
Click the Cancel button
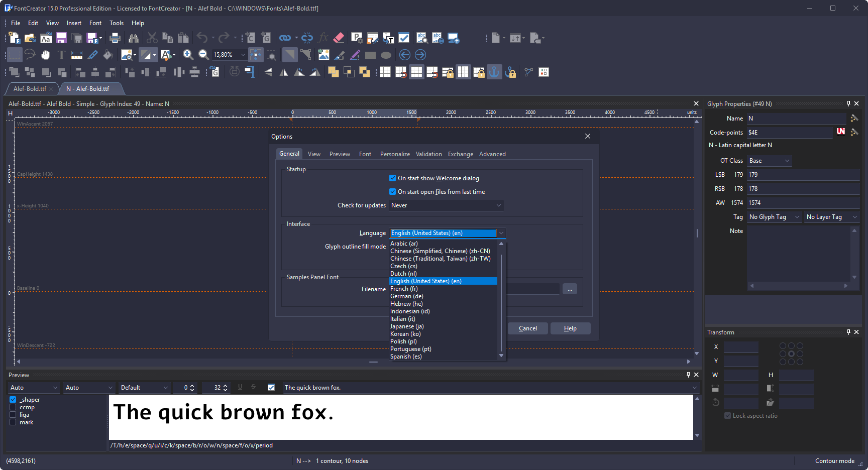pyautogui.click(x=527, y=328)
